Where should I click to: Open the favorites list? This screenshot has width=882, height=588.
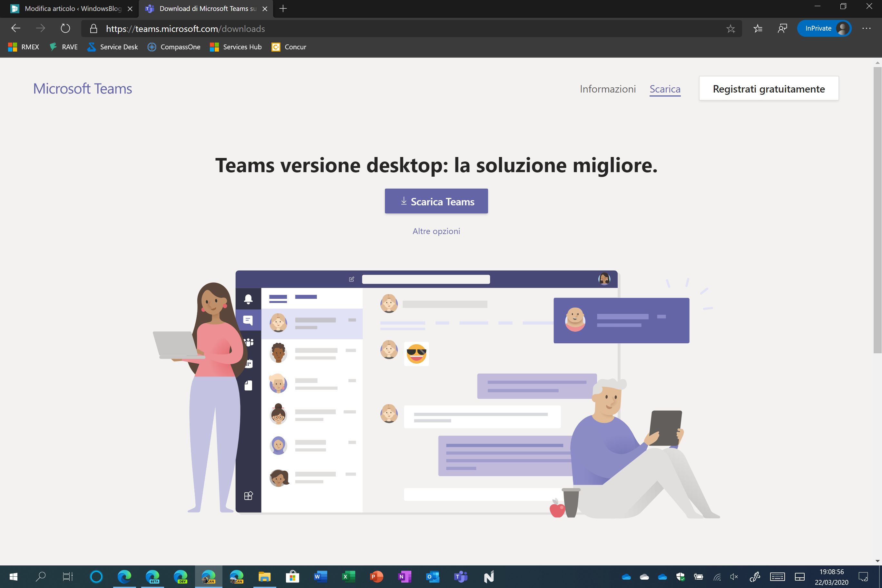click(x=758, y=28)
